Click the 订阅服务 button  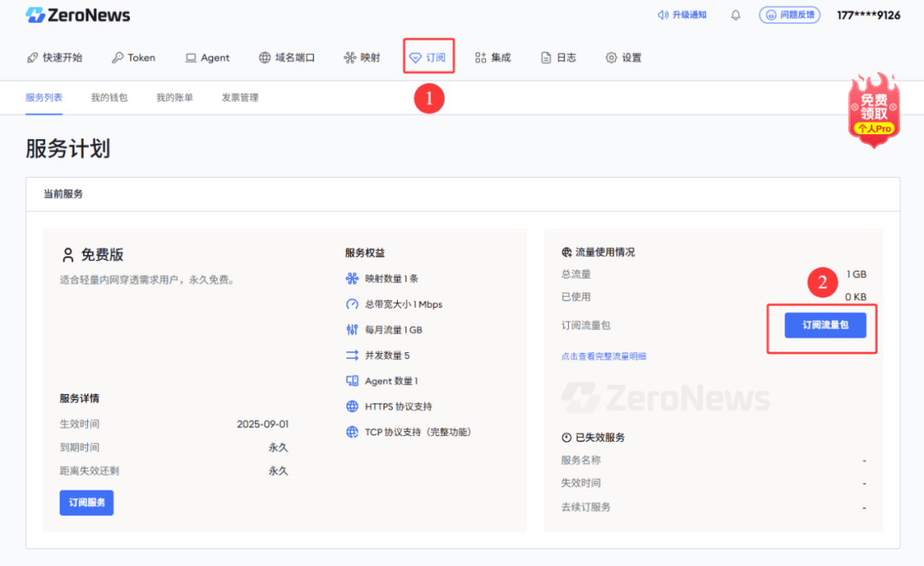click(86, 503)
